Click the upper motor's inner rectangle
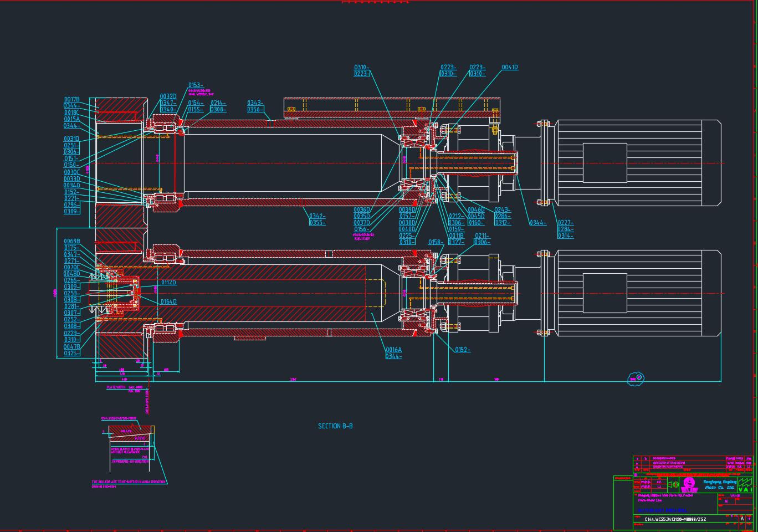758x532 pixels. coord(605,163)
